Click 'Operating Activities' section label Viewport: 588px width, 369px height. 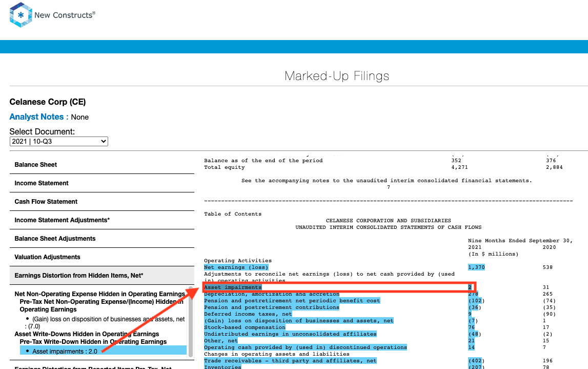pos(238,261)
